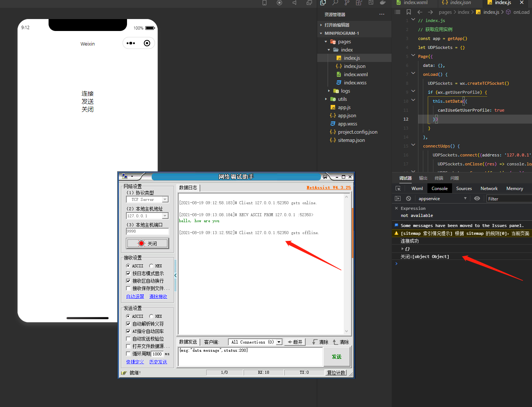Screen dimensions: 532x407
Task: Open the Search magnifier icon in activity bar
Action: [335, 3]
